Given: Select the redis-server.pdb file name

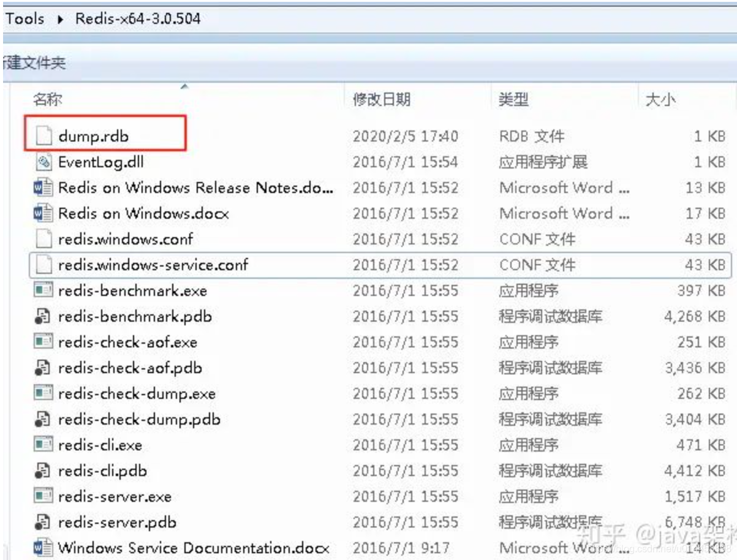Looking at the screenshot, I should coord(118,522).
